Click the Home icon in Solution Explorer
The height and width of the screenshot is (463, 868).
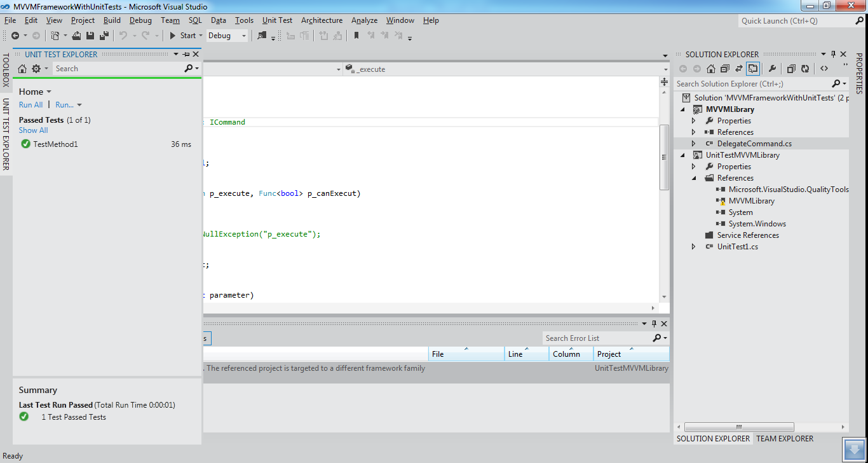[x=710, y=69]
